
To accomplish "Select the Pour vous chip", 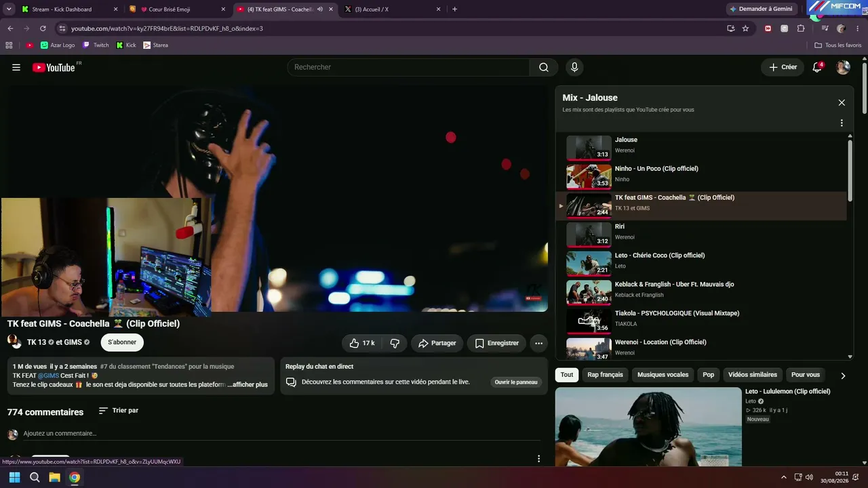I will click(806, 375).
